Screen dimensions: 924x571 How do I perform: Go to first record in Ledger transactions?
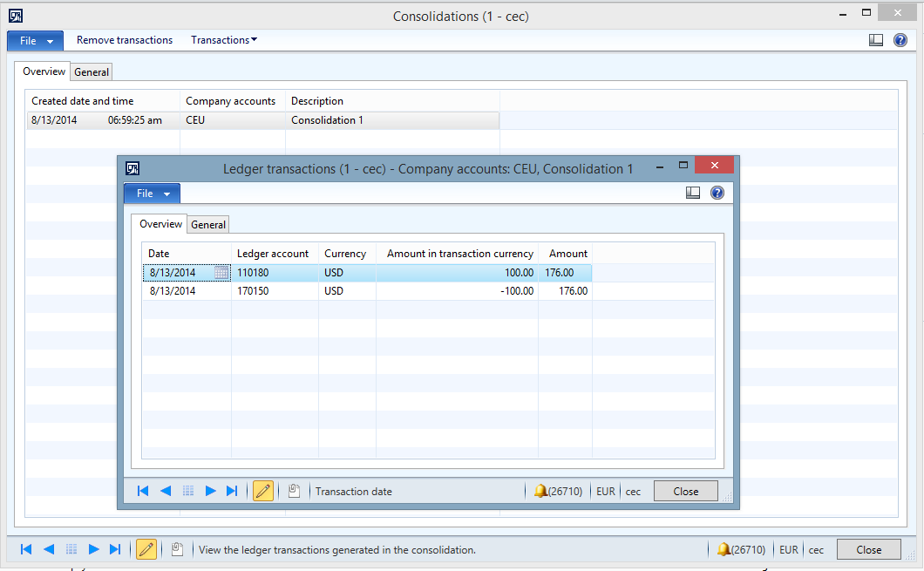click(x=143, y=491)
